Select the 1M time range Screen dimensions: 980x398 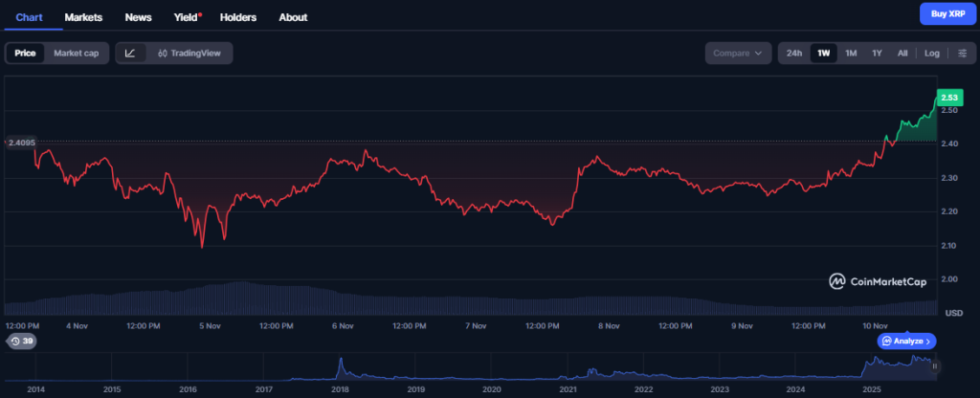point(850,53)
